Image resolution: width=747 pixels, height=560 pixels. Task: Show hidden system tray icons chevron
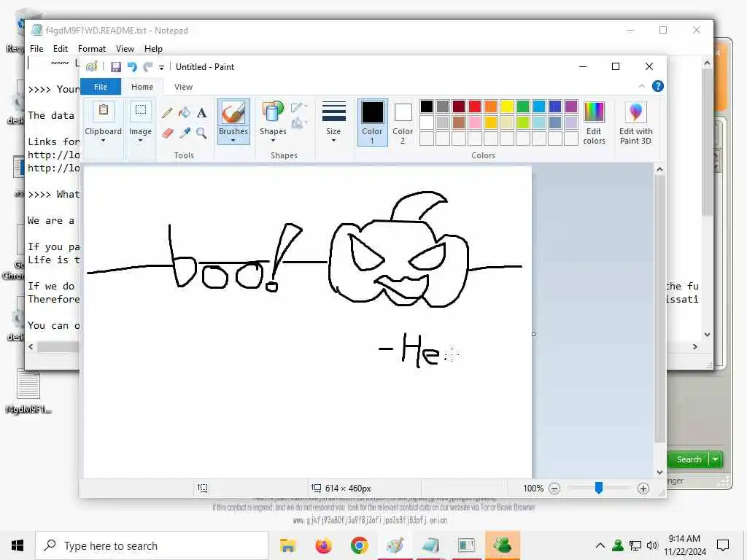[x=600, y=545]
